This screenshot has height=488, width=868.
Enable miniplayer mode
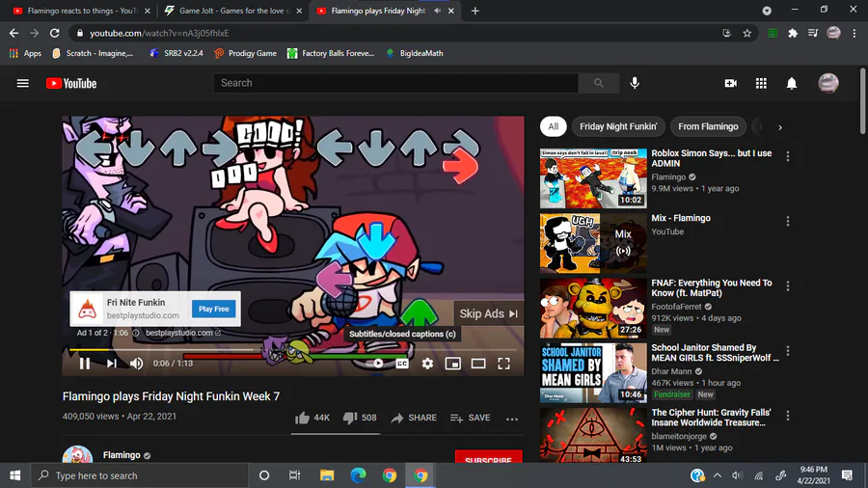pos(453,364)
